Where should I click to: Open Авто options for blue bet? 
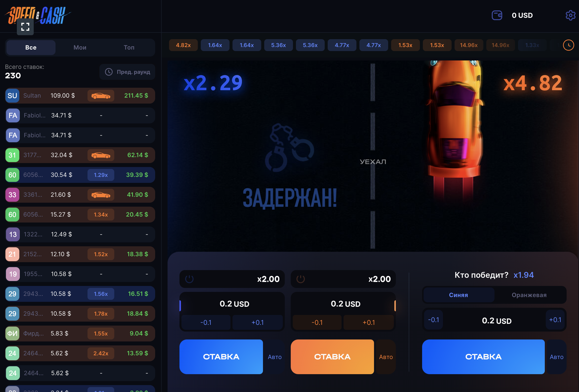pos(275,357)
